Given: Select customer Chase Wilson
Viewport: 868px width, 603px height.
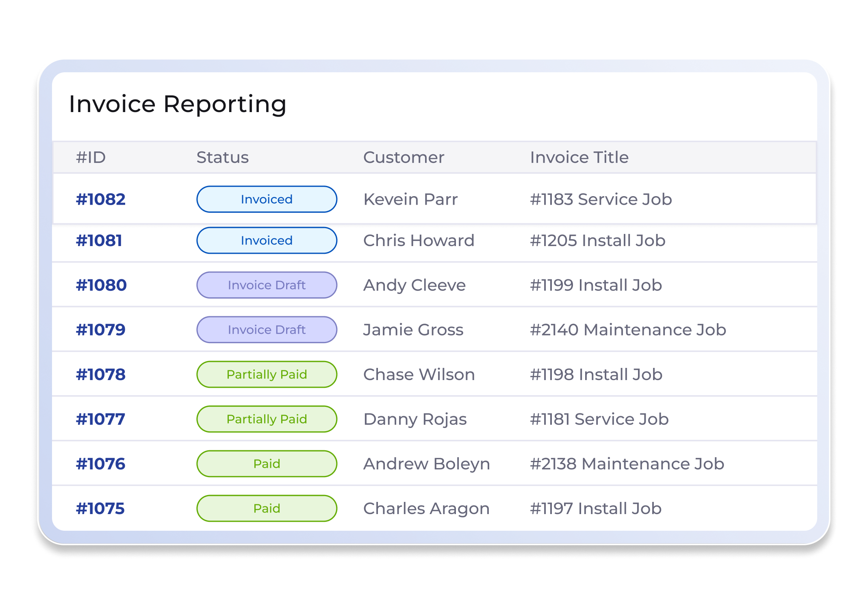Looking at the screenshot, I should (x=419, y=375).
